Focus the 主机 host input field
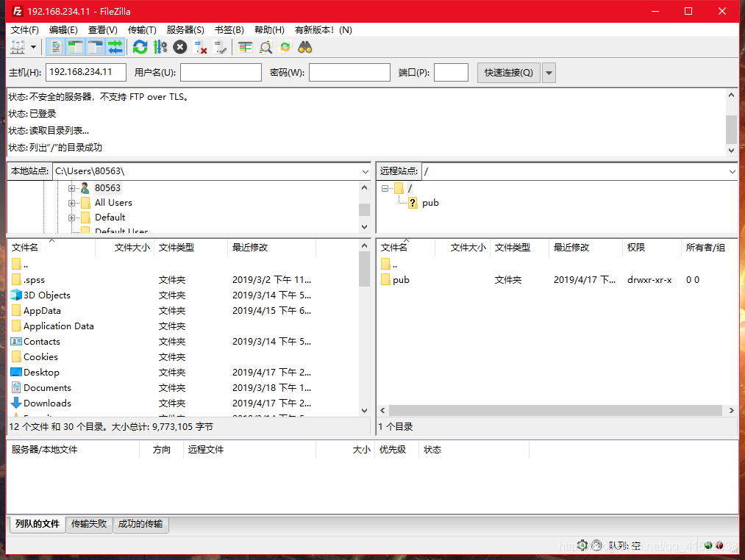Screen dimensions: 745x560 pos(86,72)
